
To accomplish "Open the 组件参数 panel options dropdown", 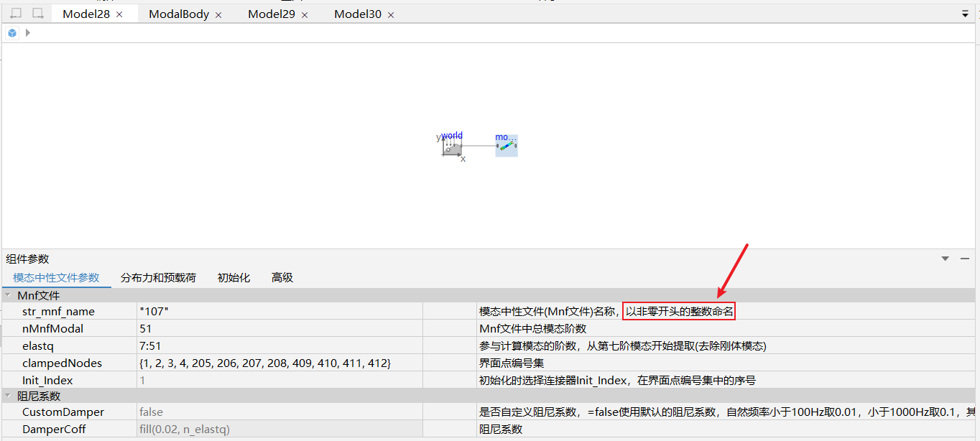I will pyautogui.click(x=946, y=259).
